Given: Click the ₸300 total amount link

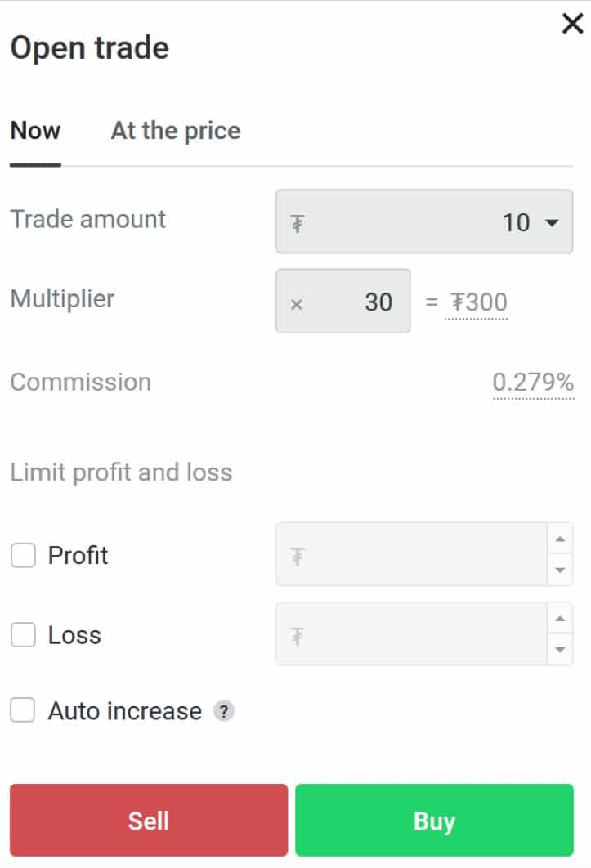Looking at the screenshot, I should 476,302.
